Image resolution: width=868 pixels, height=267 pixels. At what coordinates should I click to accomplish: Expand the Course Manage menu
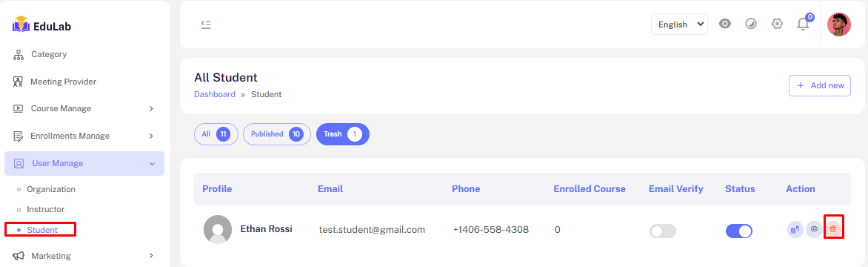pos(84,108)
